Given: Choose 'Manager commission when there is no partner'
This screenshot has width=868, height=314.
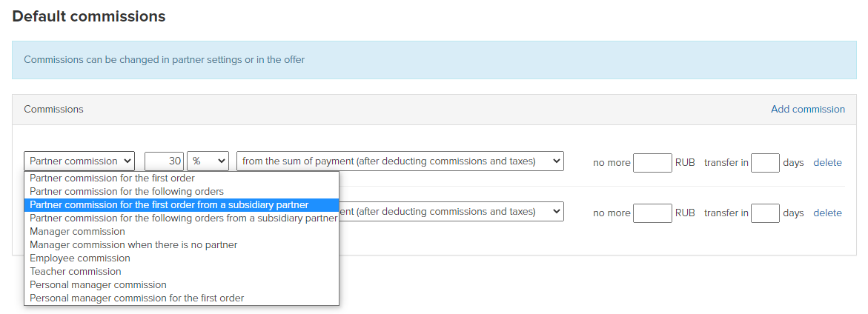Looking at the screenshot, I should (182, 244).
